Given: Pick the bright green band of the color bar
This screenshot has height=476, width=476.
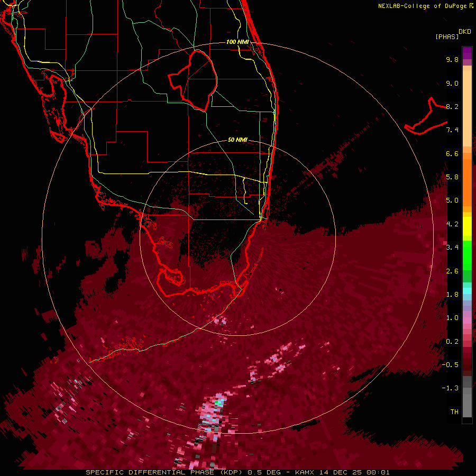Looking at the screenshot, I should pyautogui.click(x=467, y=255).
